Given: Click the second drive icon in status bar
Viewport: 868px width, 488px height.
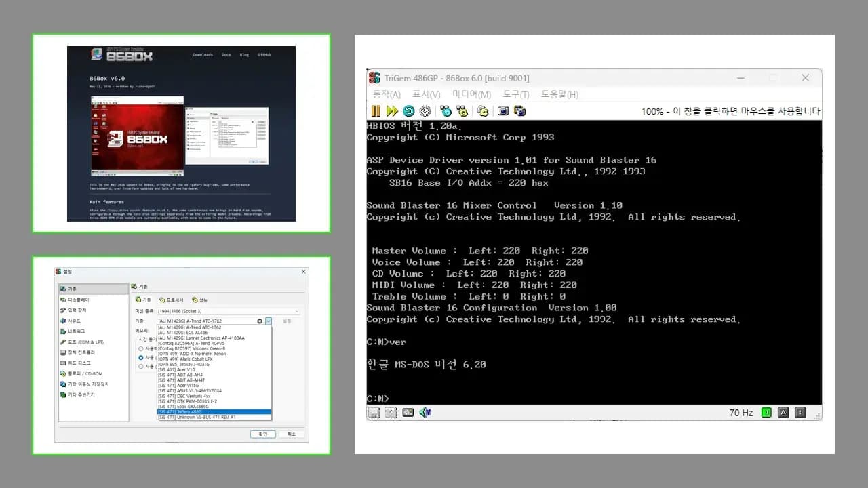Looking at the screenshot, I should [391, 412].
